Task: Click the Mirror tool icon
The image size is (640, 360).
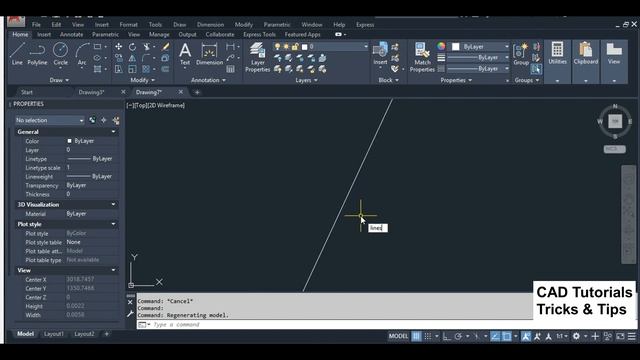Action: [132, 58]
